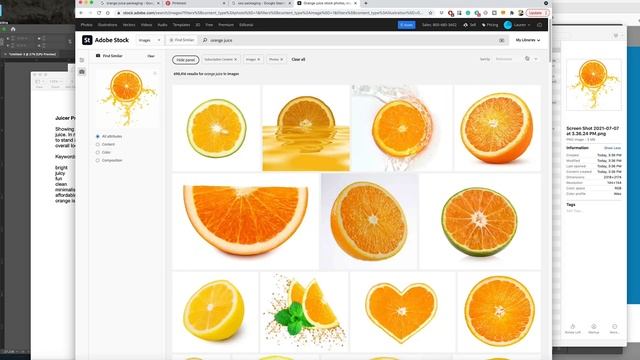Open the Lauren account menu
The height and width of the screenshot is (360, 640).
point(517,25)
